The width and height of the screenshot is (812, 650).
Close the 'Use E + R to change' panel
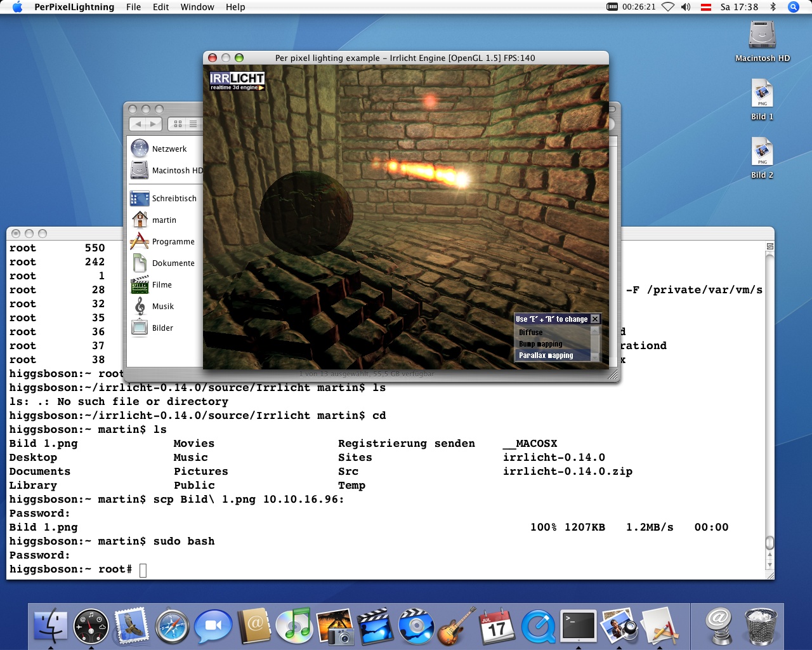click(x=595, y=319)
